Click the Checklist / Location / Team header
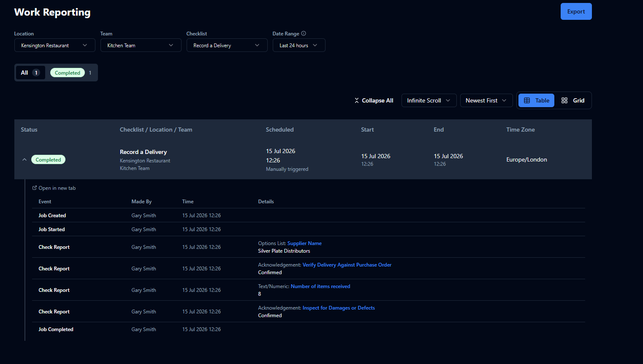The width and height of the screenshot is (643, 364). coord(156,129)
